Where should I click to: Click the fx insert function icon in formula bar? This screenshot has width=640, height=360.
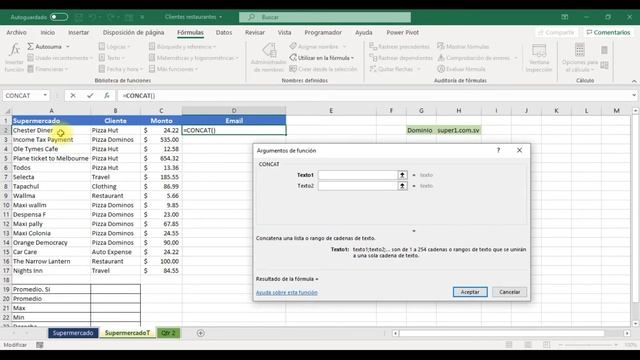pos(107,96)
